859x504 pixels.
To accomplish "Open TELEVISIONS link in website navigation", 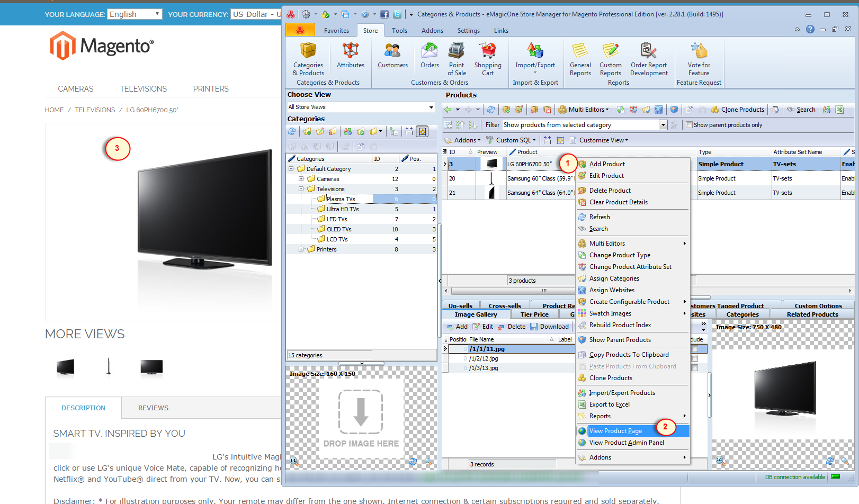I will pyautogui.click(x=143, y=89).
